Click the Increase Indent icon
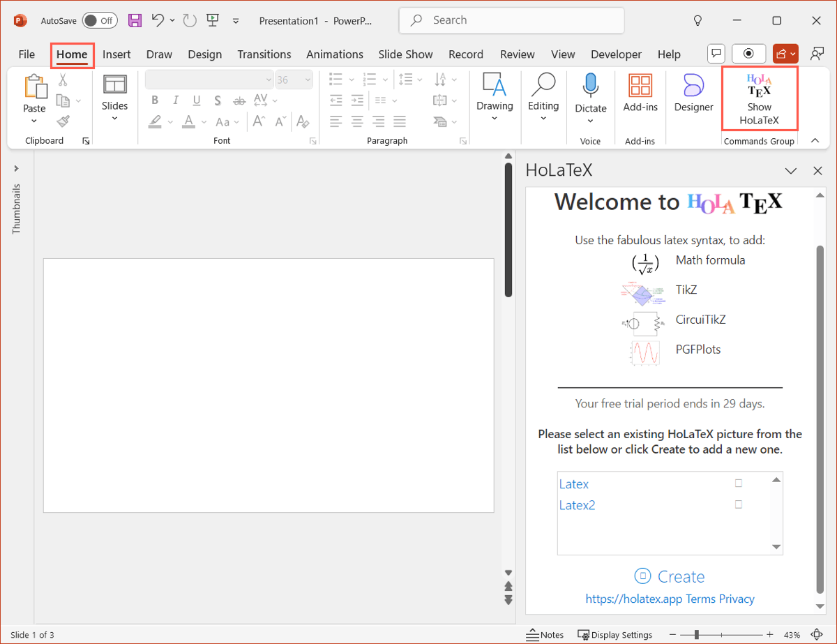This screenshot has height=644, width=837. click(357, 100)
